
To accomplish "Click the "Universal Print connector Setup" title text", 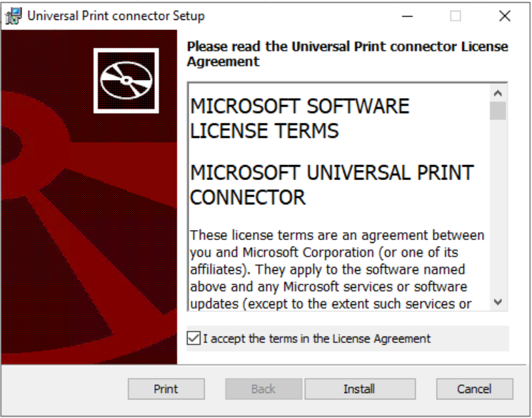I will pyautogui.click(x=116, y=16).
